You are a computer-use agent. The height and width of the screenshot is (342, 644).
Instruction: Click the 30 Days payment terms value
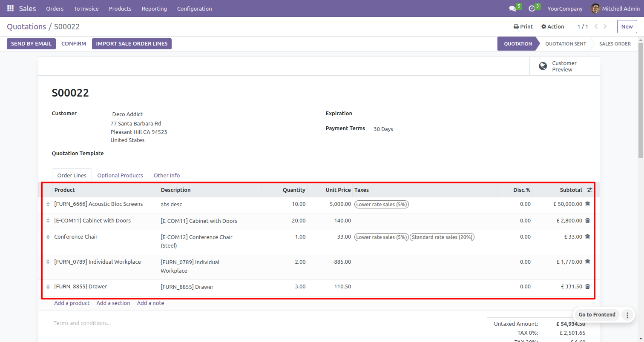(383, 129)
